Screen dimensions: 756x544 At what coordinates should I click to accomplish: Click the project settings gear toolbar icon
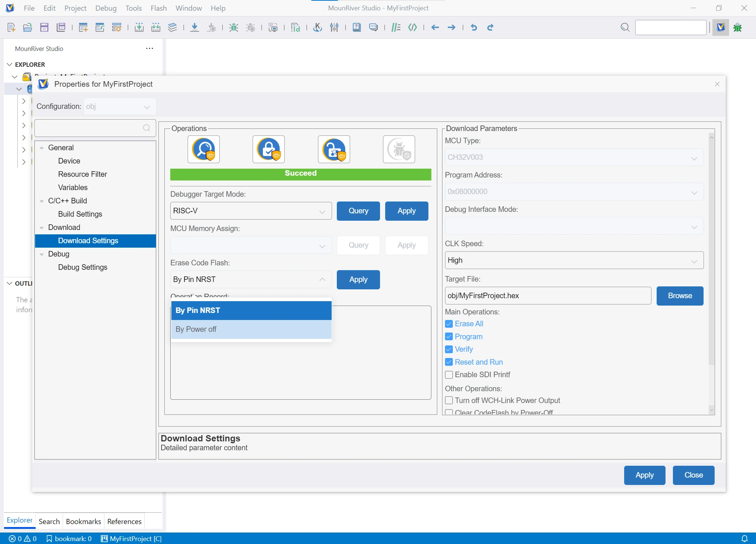point(117,27)
